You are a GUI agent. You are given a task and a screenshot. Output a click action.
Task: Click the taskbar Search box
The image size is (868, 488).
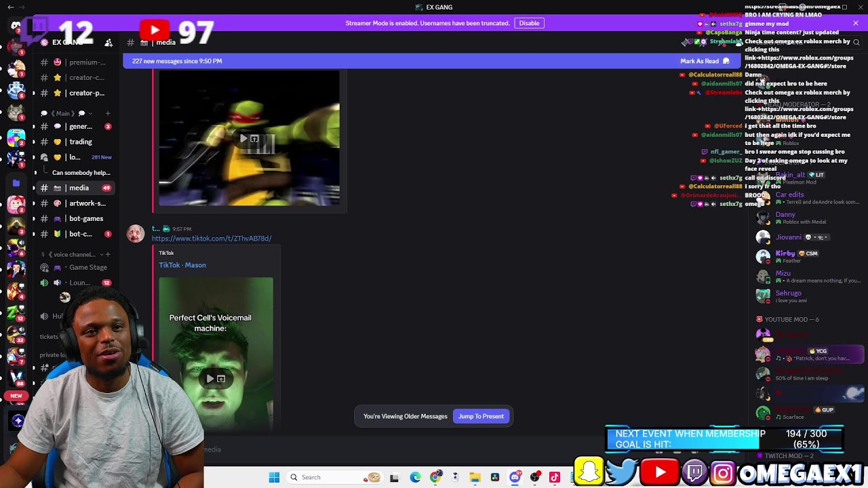334,477
